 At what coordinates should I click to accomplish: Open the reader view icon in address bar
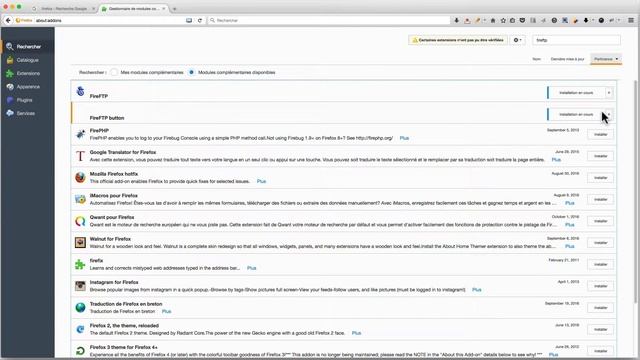189,20
